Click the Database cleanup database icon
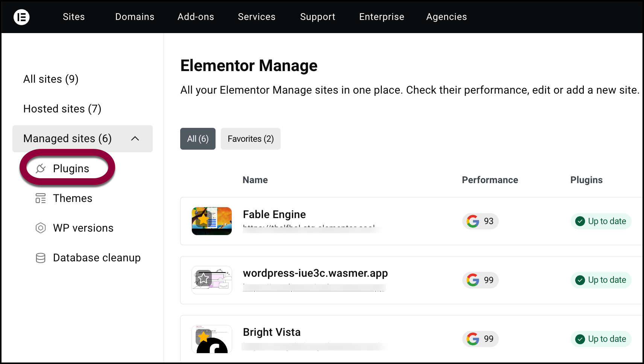The height and width of the screenshot is (364, 644). [x=41, y=258]
